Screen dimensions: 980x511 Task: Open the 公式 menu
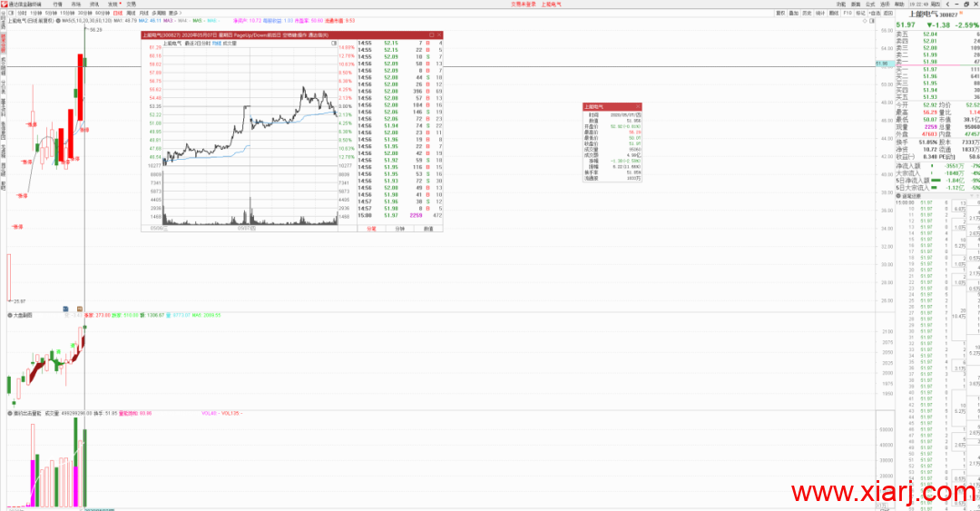pos(870,4)
